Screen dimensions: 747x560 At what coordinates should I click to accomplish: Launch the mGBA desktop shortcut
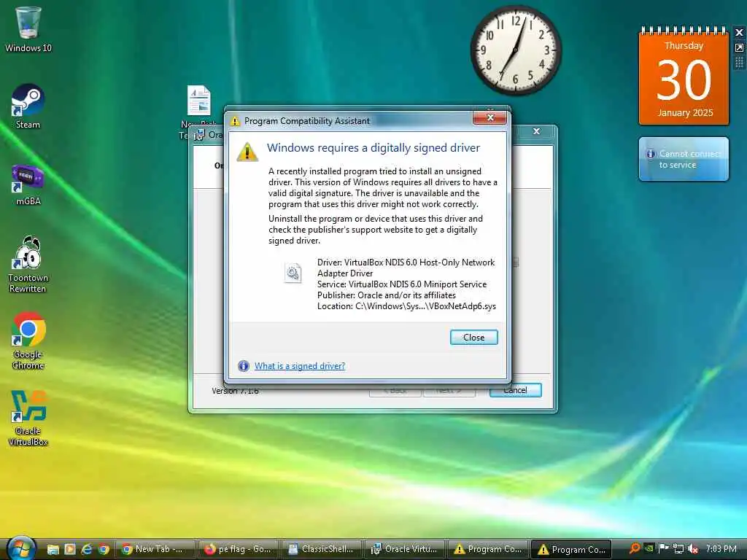coord(28,184)
